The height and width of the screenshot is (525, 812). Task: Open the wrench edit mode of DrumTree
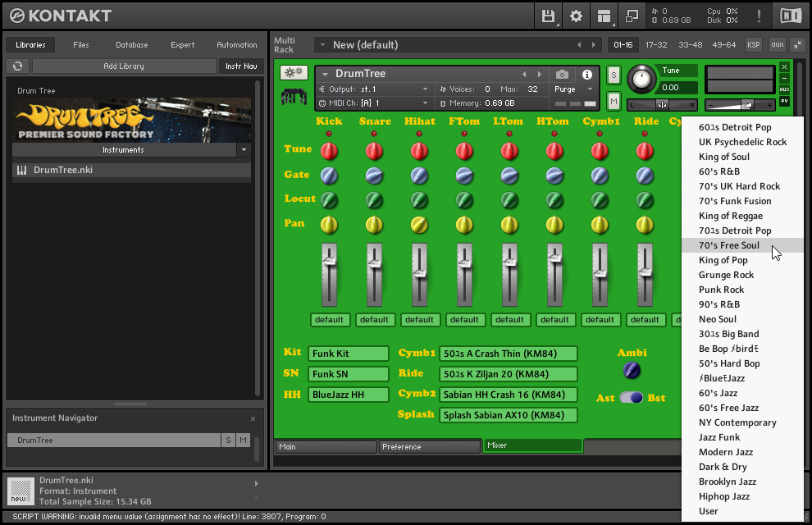click(x=294, y=72)
